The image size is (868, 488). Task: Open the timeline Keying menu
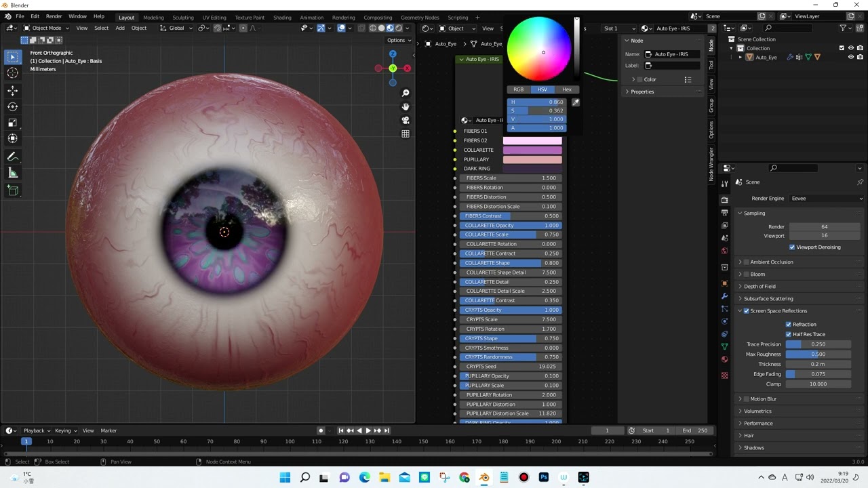coord(66,430)
